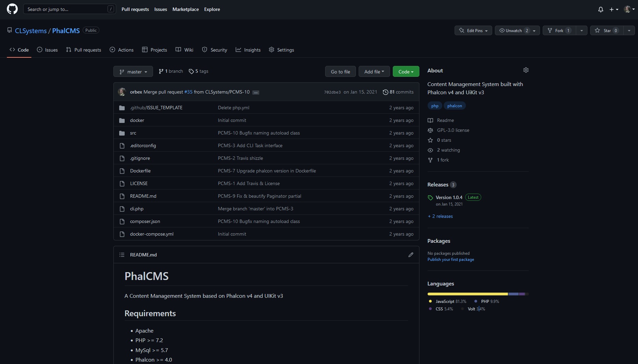
Task: Open the 81 commits history
Action: coord(398,92)
